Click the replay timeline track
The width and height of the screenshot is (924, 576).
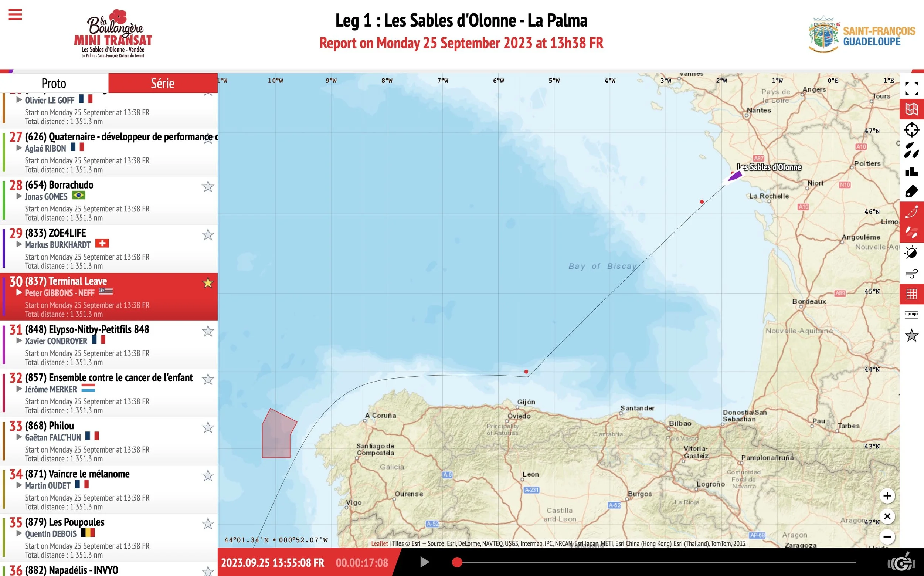(x=656, y=562)
